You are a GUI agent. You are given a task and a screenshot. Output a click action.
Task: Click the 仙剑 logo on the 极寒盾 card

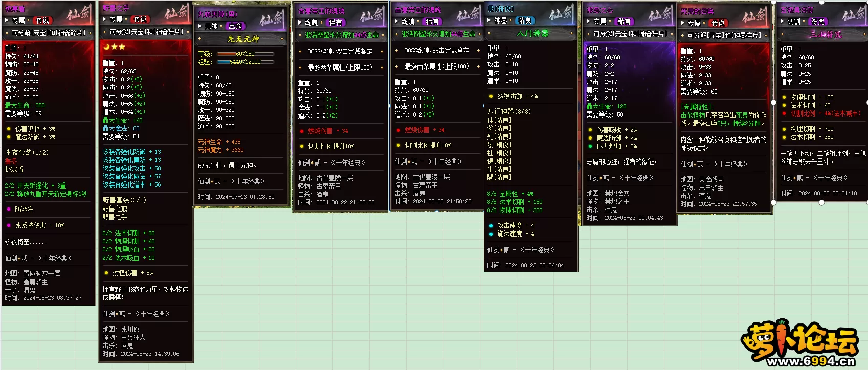pyautogui.click(x=79, y=14)
